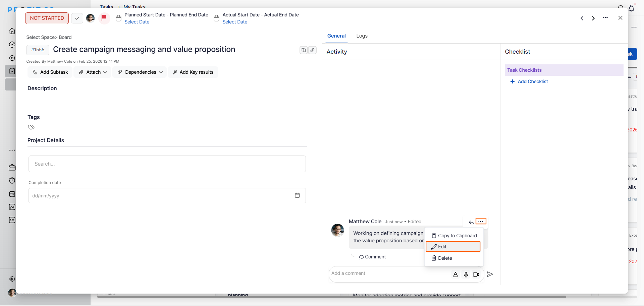Switch to the Logs tab

(x=362, y=36)
